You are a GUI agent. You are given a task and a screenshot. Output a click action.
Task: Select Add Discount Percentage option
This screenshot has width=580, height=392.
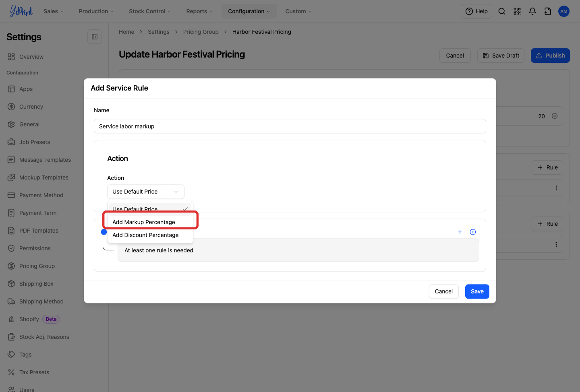pyautogui.click(x=150, y=235)
